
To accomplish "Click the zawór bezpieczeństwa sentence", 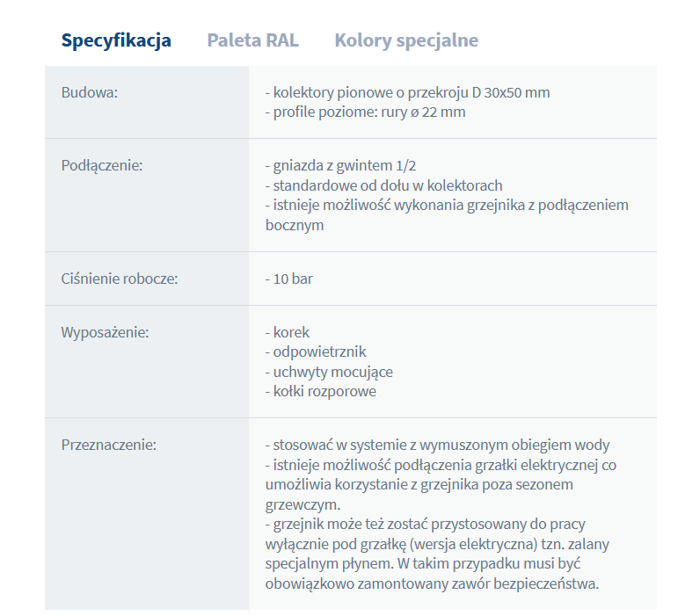I will [x=431, y=583].
